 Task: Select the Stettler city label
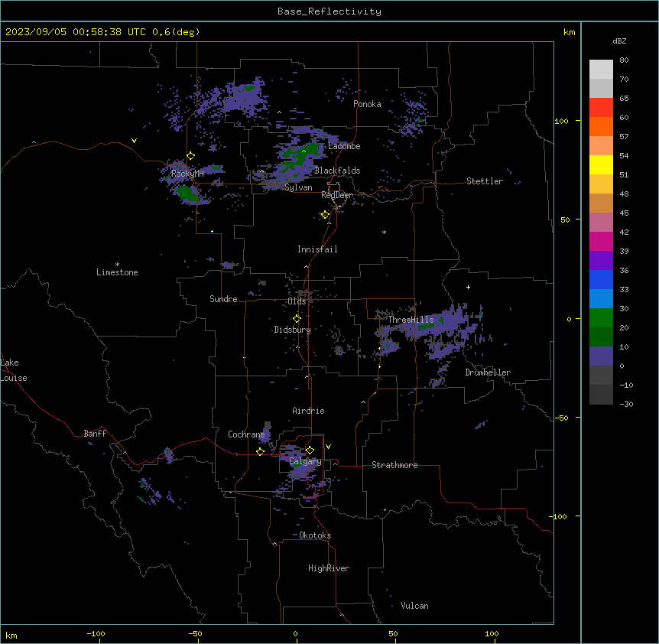(x=484, y=181)
